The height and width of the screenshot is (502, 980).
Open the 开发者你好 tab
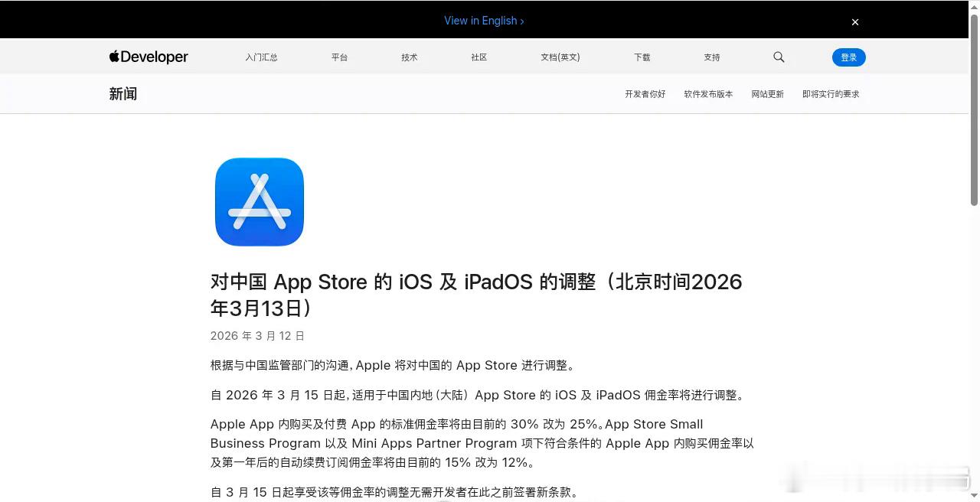(x=645, y=94)
